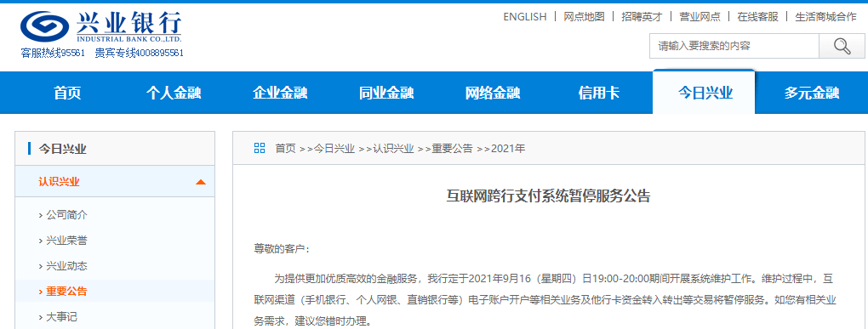Open 企业金融 navigation tab
This screenshot has width=868, height=329.
[280, 93]
